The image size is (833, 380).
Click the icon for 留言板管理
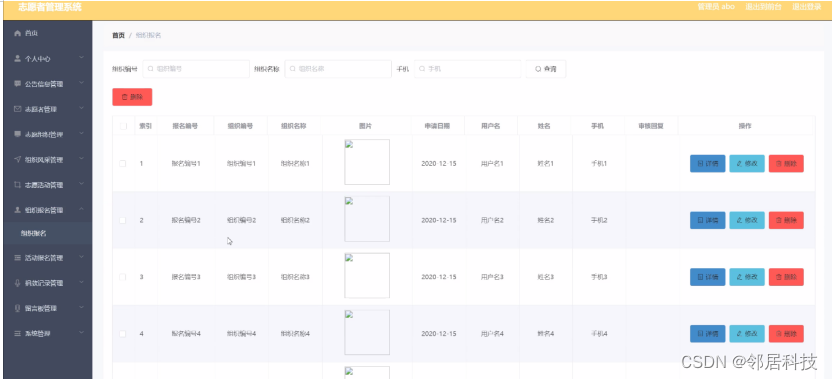coord(17,308)
